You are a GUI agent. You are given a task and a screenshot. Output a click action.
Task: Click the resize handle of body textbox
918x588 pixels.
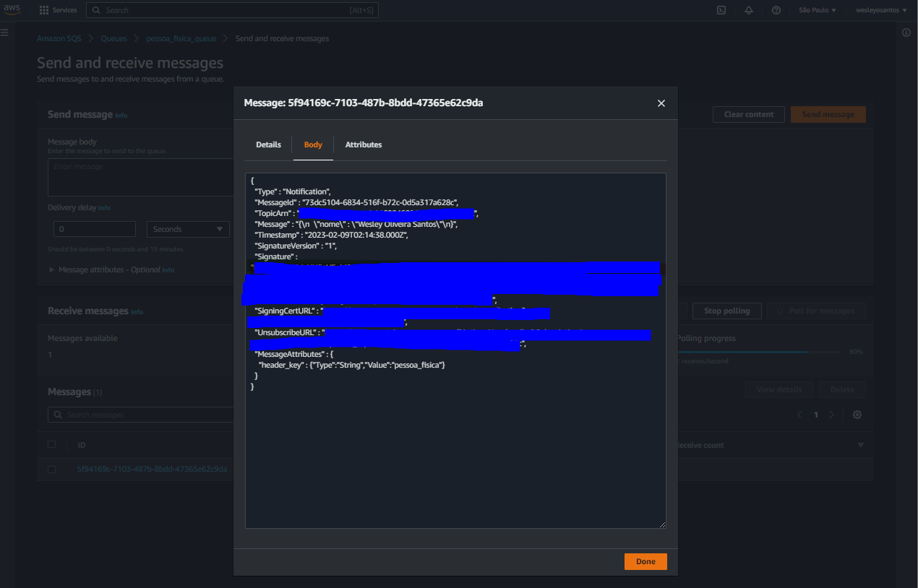pos(661,524)
